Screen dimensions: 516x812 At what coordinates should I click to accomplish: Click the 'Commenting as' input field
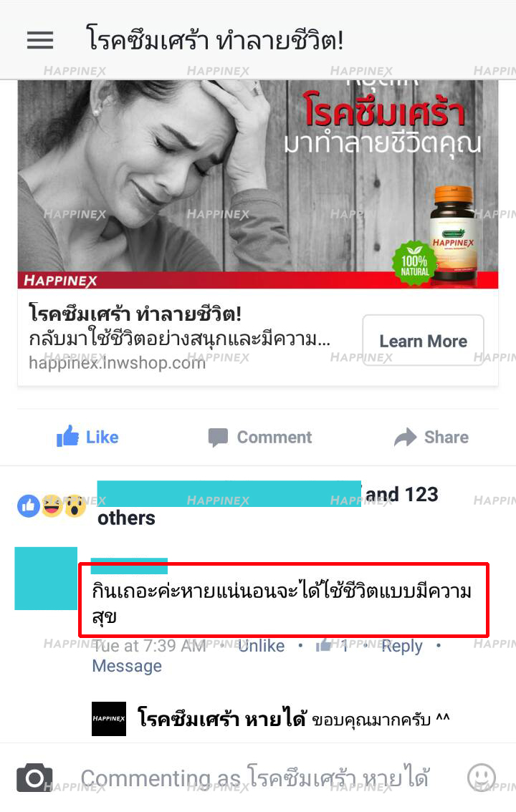click(255, 778)
